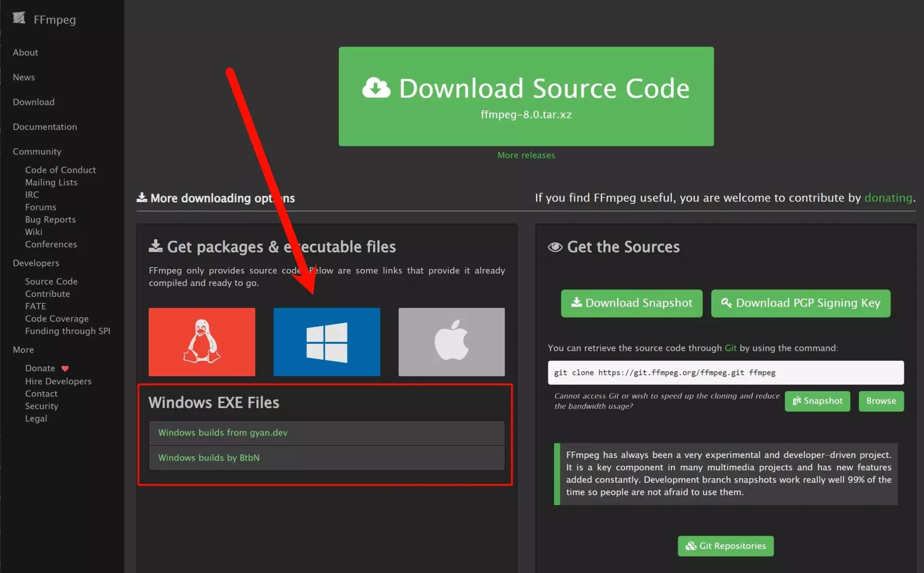Select the Windows logo packages tile
Image resolution: width=924 pixels, height=573 pixels.
click(326, 342)
